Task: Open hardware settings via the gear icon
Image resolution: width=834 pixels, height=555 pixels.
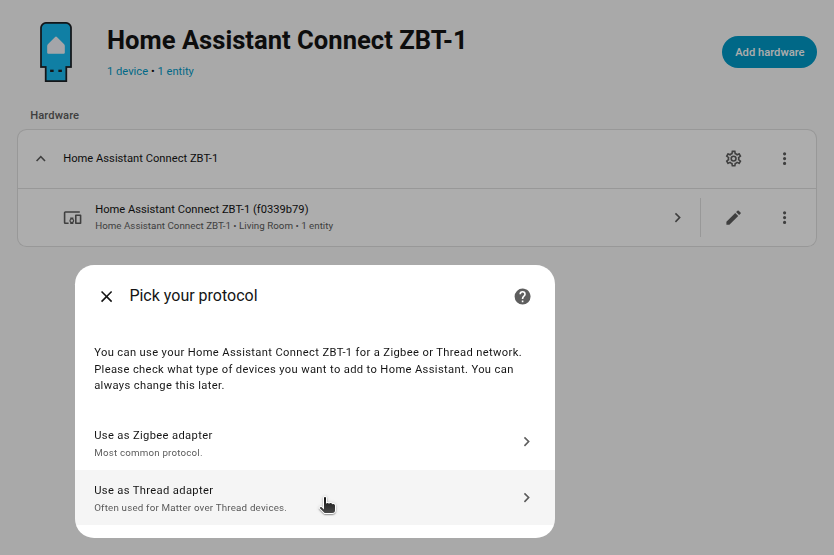Action: pyautogui.click(x=733, y=159)
